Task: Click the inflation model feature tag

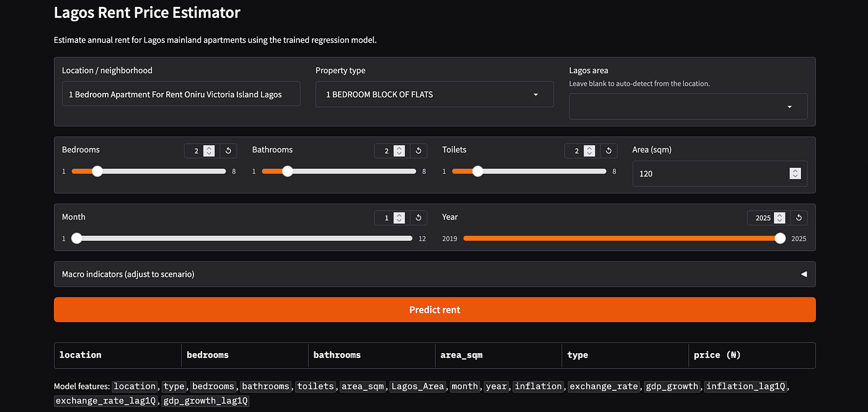Action: 538,386
